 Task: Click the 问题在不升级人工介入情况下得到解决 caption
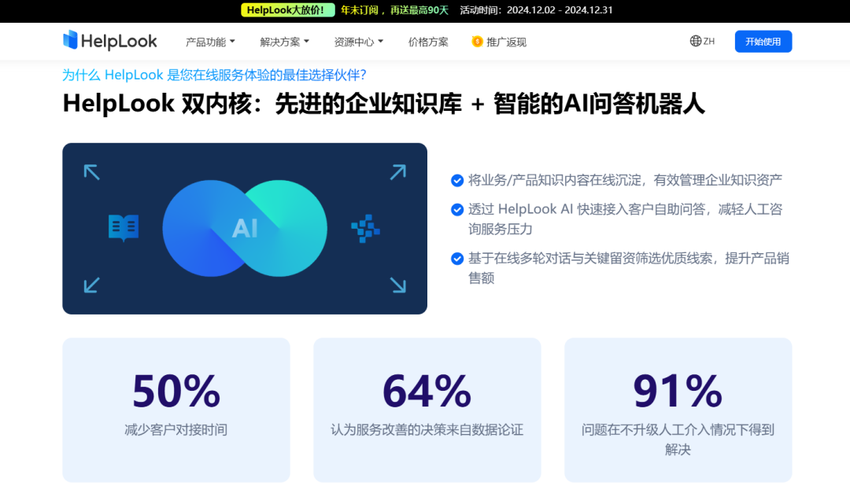(x=678, y=440)
